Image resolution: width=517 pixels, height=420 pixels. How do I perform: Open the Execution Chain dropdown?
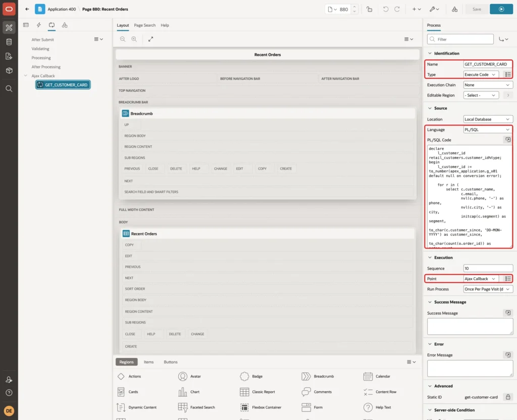(488, 85)
